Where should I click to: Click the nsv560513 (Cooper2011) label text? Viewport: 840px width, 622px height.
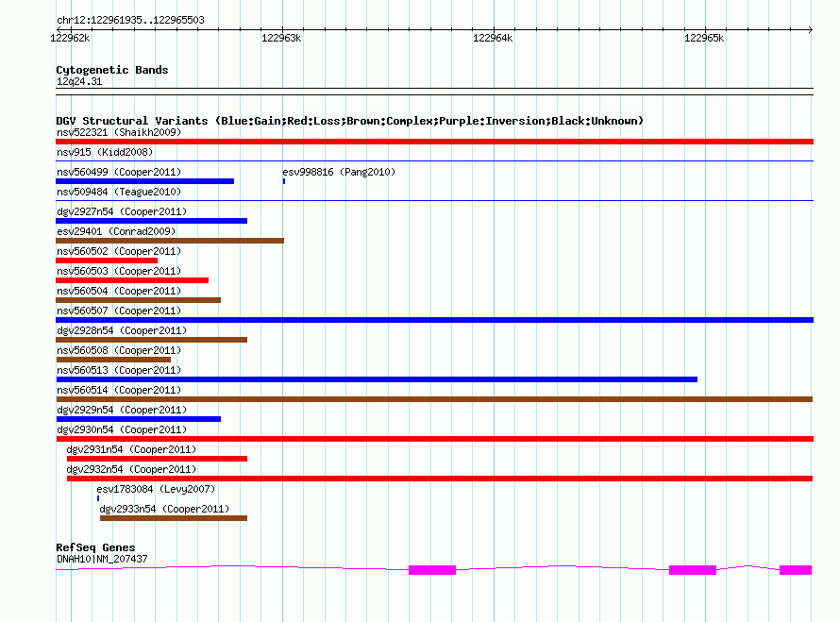tap(119, 370)
